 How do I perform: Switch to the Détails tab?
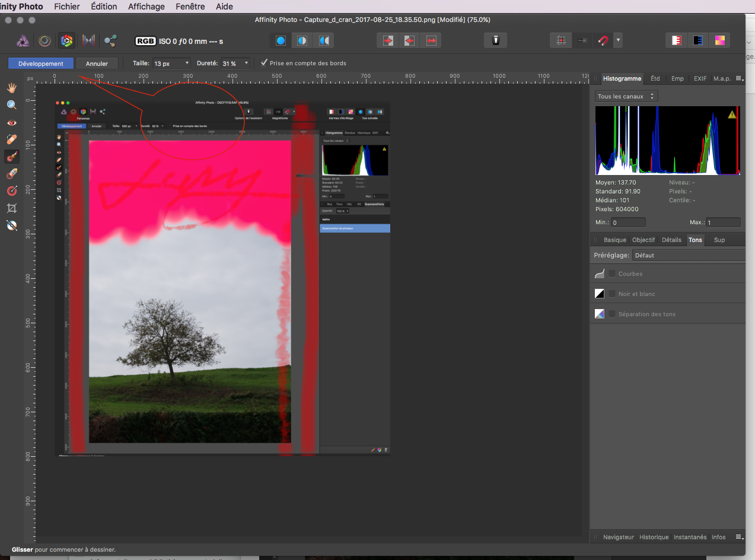671,240
